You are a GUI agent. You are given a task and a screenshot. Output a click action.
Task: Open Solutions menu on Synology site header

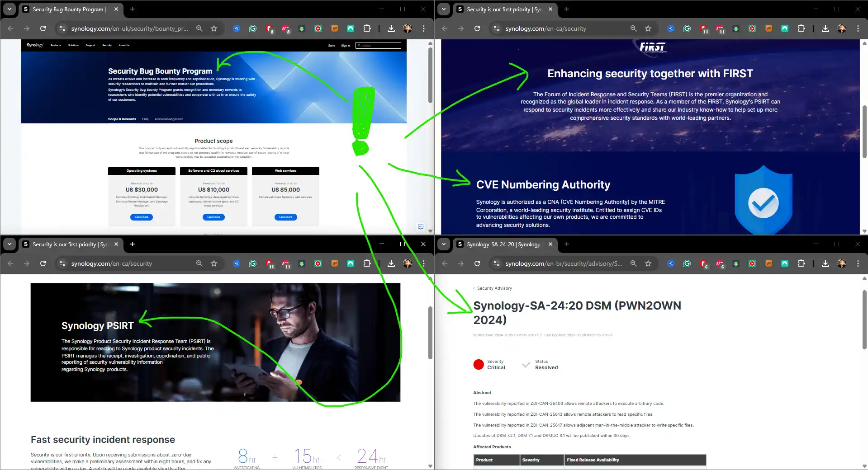click(x=73, y=45)
